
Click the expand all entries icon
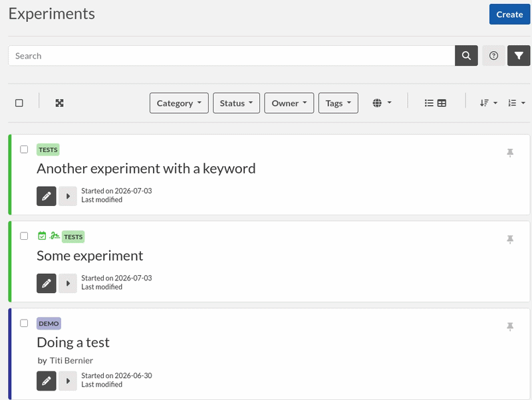click(x=59, y=103)
